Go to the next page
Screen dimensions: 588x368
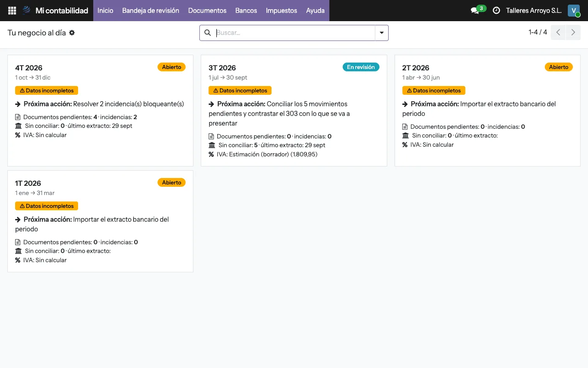pyautogui.click(x=573, y=32)
